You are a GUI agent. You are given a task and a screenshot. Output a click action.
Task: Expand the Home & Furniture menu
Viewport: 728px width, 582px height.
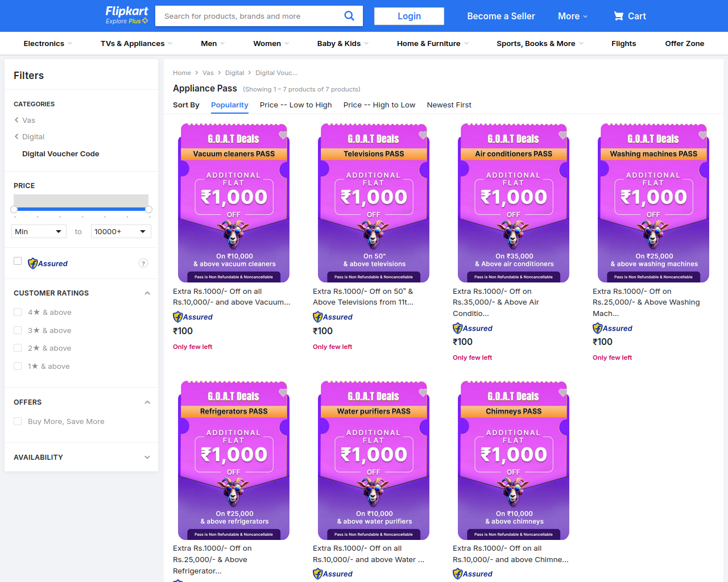coord(433,43)
